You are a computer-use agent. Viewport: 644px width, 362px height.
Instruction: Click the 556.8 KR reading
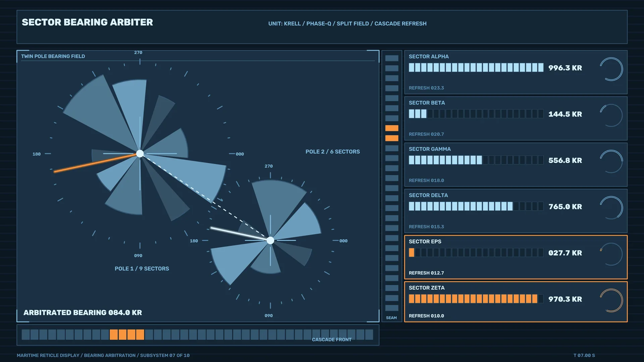(x=565, y=161)
